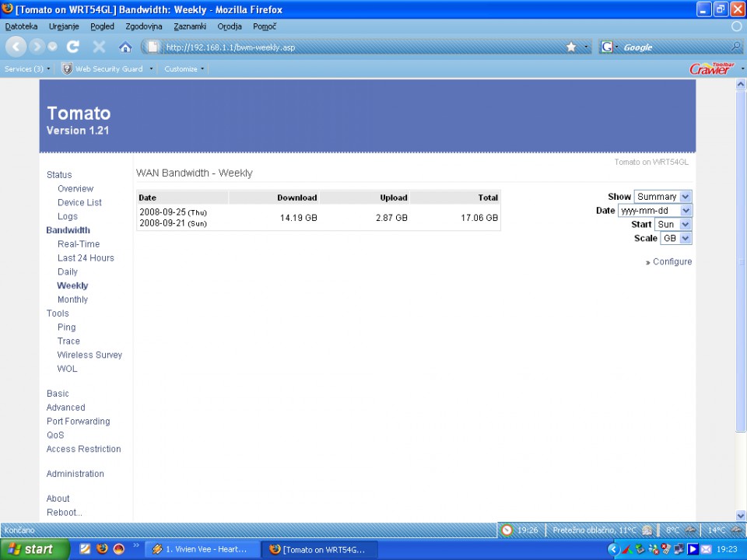Screen dimensions: 747x560
Task: Click the Download value 14.19 GB
Action: pos(298,218)
